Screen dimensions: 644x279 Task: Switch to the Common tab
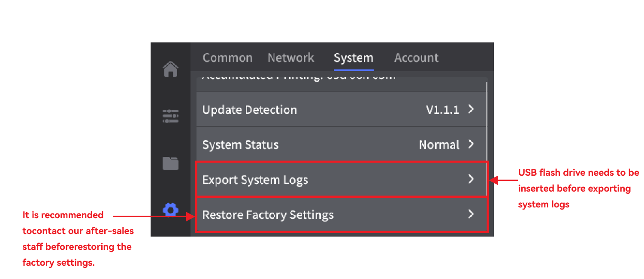pos(227,58)
